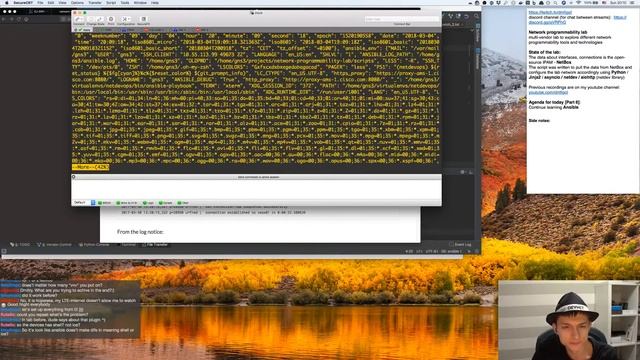Click the first green button bar button
This screenshot has height=360, width=640.
pyautogui.click(x=104, y=202)
